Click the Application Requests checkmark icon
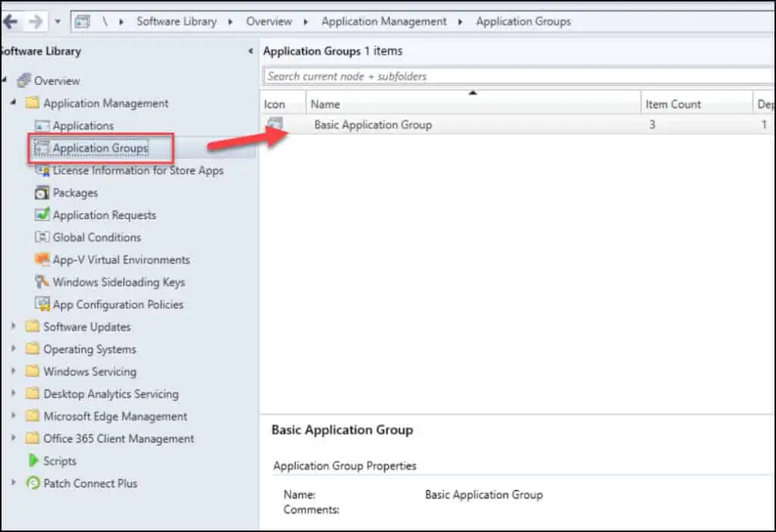 (42, 214)
